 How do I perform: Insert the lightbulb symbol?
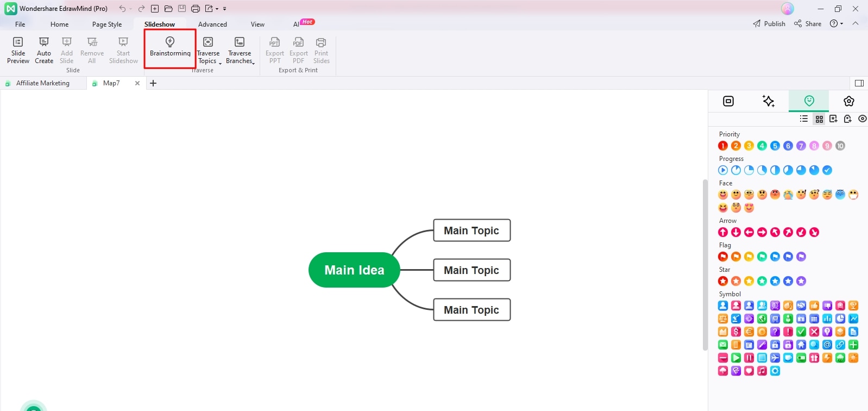(x=827, y=332)
